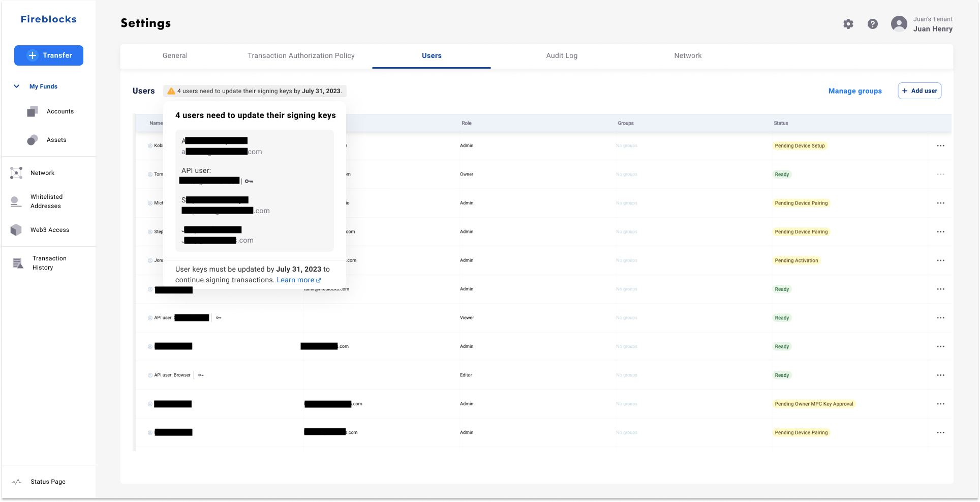Sort by the Role column header
The height and width of the screenshot is (502, 980).
pyautogui.click(x=467, y=123)
